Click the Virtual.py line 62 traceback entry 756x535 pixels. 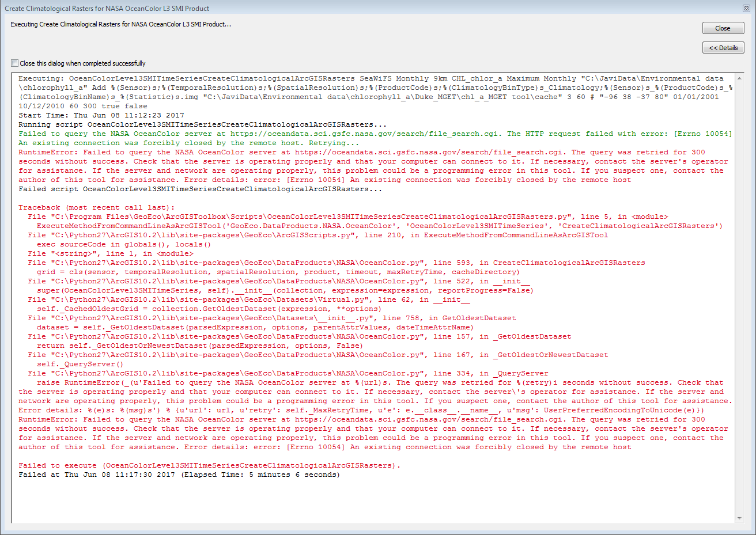pyautogui.click(x=249, y=299)
